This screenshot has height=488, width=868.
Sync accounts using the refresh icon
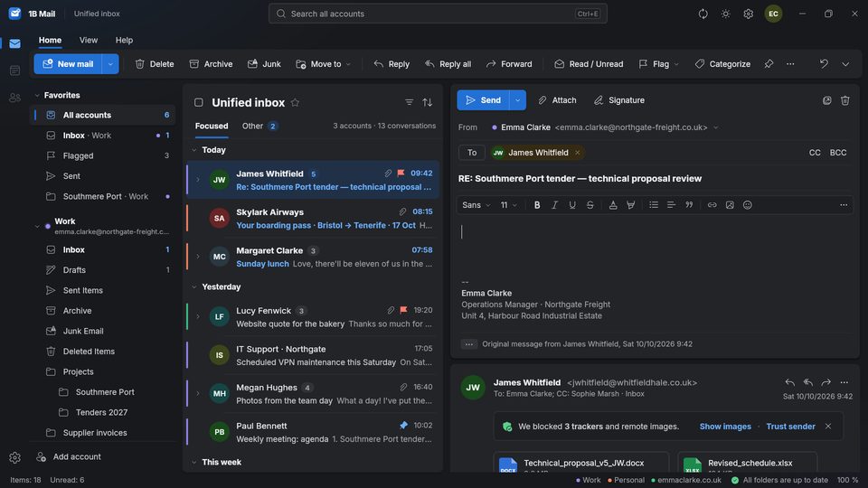(x=703, y=14)
